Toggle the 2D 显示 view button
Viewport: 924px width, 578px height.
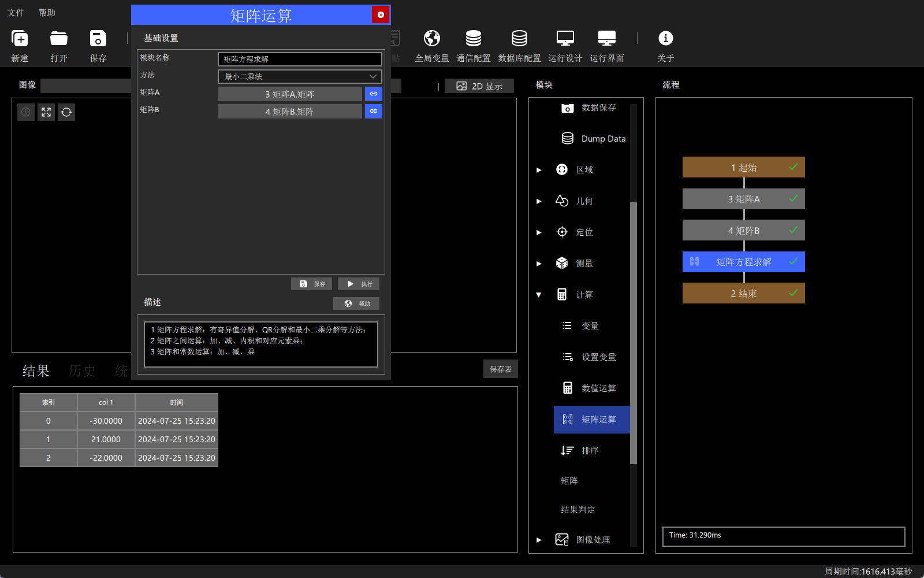click(x=479, y=86)
